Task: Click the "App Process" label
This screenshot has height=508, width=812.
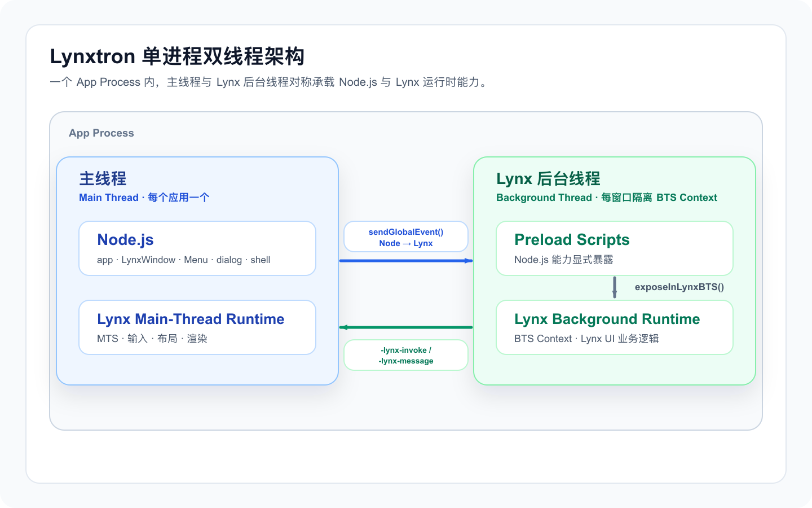Action: click(101, 133)
